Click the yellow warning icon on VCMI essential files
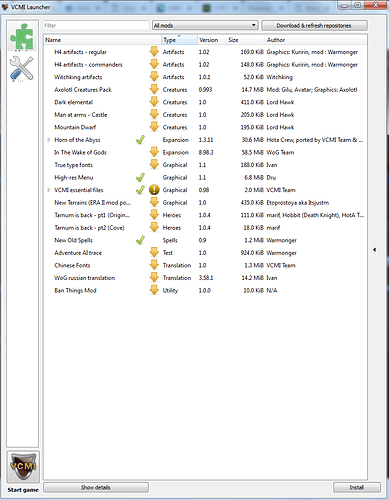Viewport: 389px width, 500px height. pos(154,190)
